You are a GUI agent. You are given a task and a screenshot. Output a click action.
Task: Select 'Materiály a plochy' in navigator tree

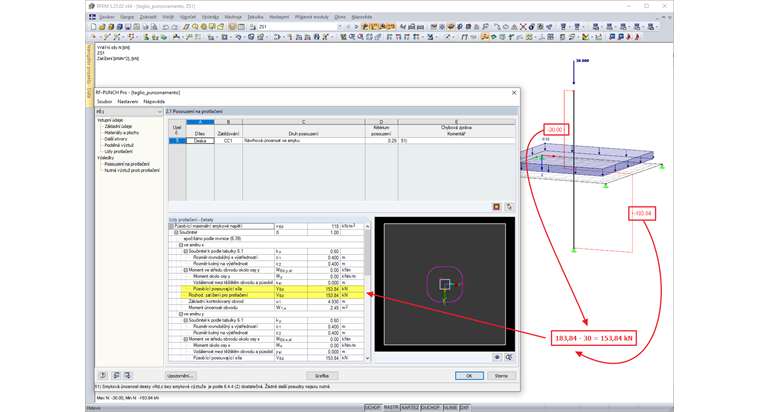pyautogui.click(x=122, y=133)
